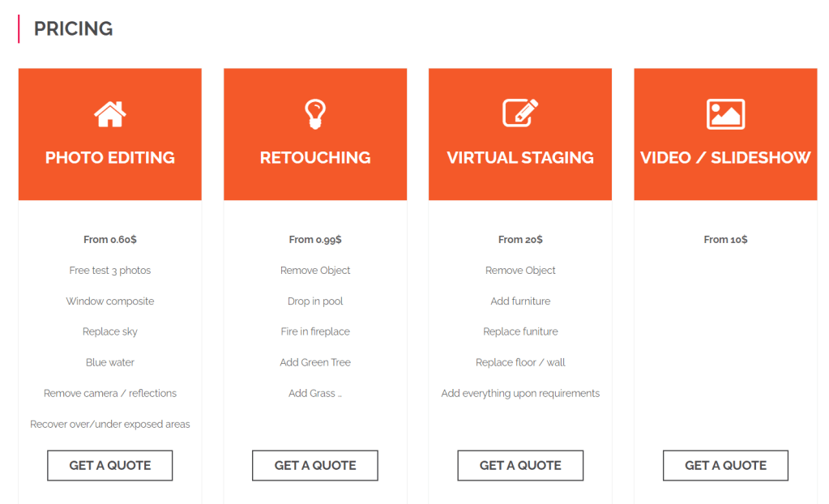The width and height of the screenshot is (829, 504).
Task: Click 'Free test 3 photos' feature text
Action: [110, 271]
